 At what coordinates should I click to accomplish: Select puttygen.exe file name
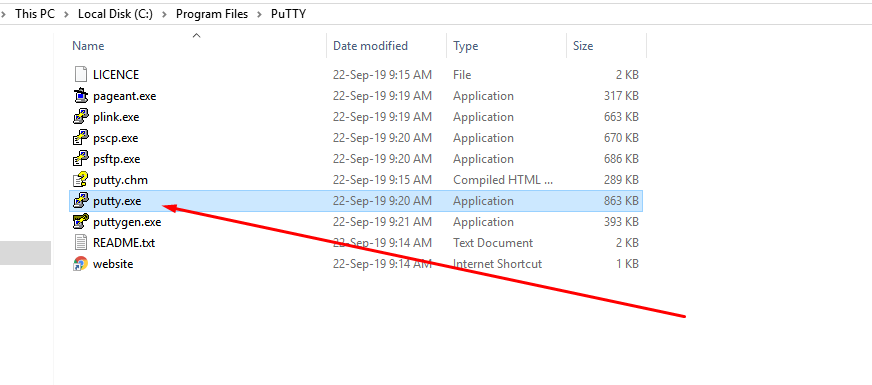(x=127, y=222)
